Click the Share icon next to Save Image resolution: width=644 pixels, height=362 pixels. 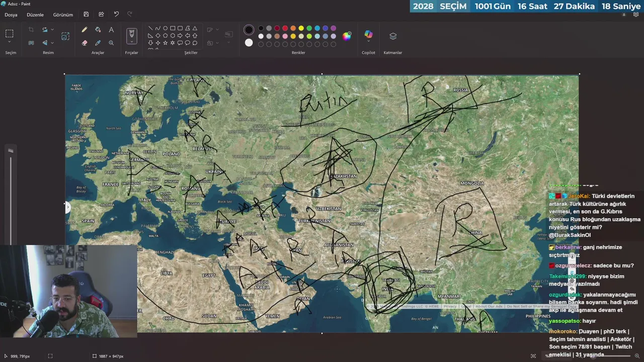tap(101, 15)
